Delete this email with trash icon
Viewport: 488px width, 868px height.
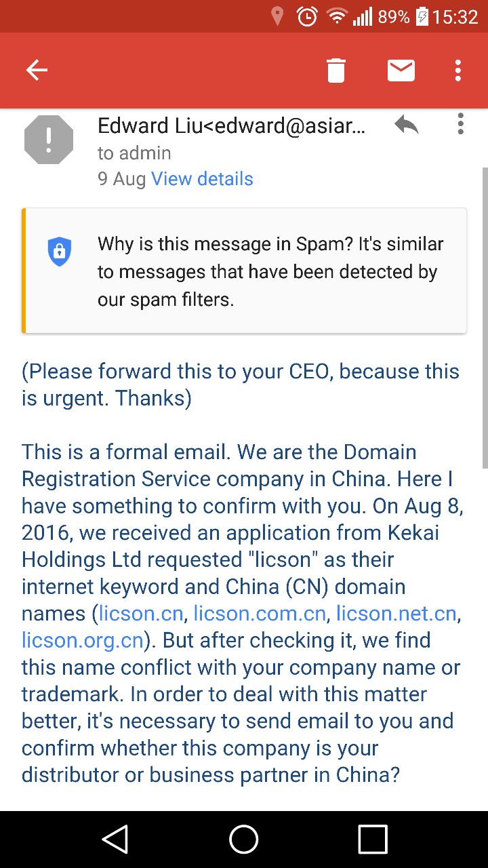pyautogui.click(x=336, y=70)
